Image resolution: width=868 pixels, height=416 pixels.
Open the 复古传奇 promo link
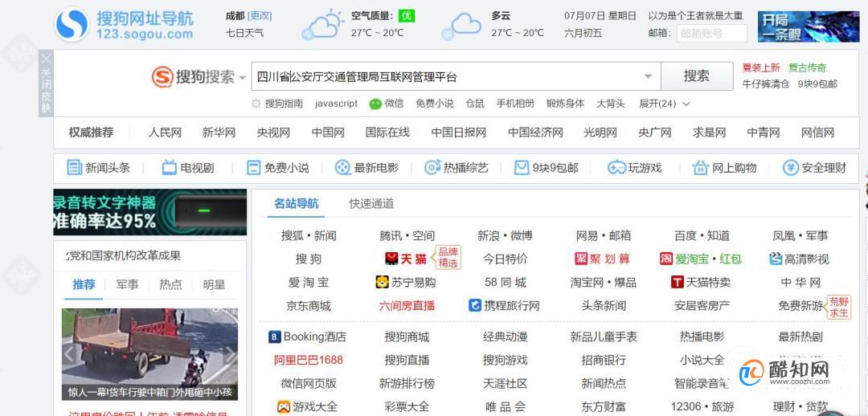(x=807, y=67)
